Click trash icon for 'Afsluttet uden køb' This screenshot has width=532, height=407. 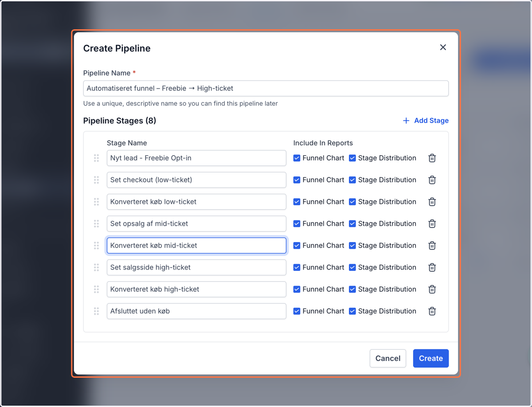coord(432,311)
